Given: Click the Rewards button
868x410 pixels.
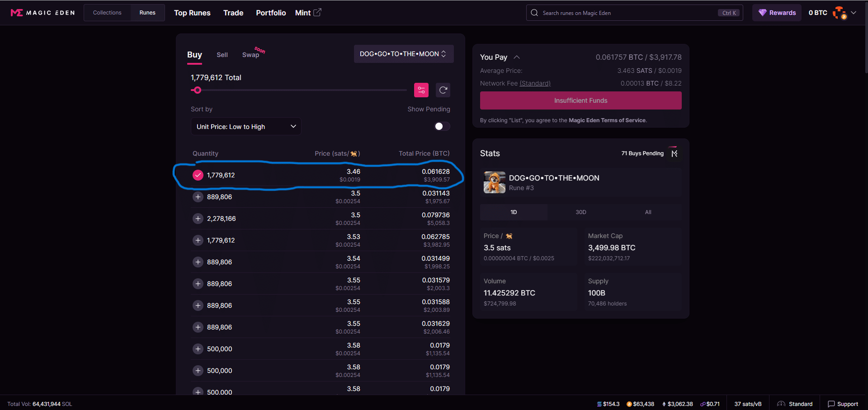Looking at the screenshot, I should point(777,13).
